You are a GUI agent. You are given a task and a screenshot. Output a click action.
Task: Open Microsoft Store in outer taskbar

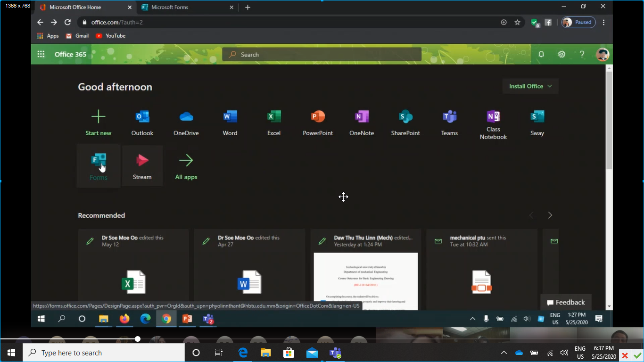[x=289, y=353]
